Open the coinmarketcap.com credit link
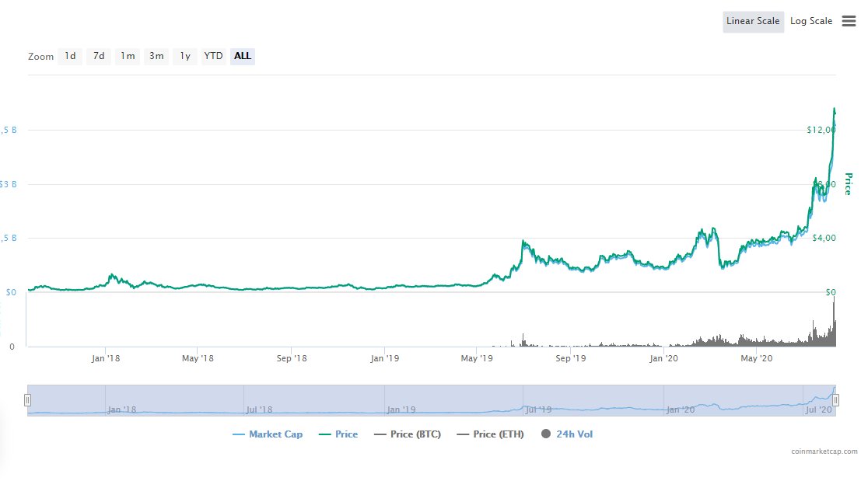The width and height of the screenshot is (868, 488). [824, 451]
